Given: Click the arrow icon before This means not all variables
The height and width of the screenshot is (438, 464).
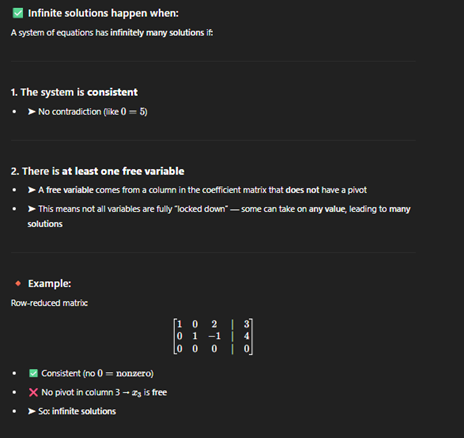Looking at the screenshot, I should [x=32, y=209].
